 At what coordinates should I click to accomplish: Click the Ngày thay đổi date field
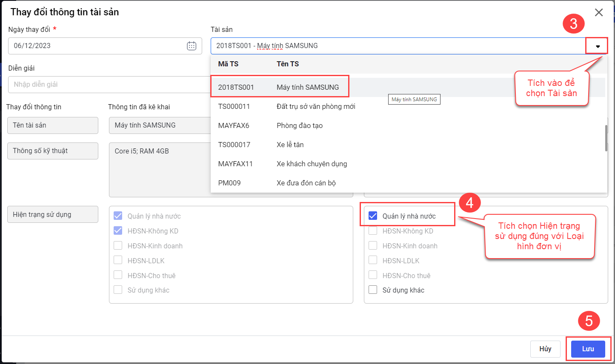[98, 46]
